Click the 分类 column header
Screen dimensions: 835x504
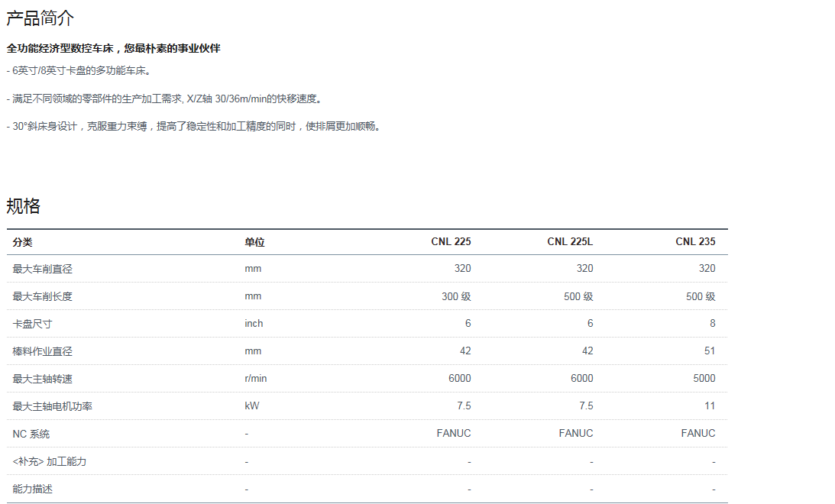click(22, 242)
